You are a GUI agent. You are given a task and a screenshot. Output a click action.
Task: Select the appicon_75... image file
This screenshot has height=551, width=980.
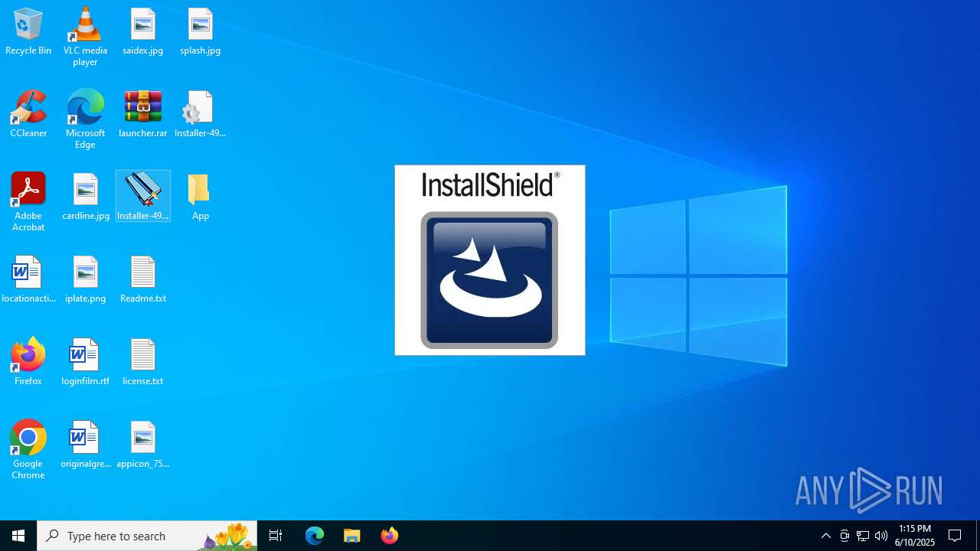coord(143,445)
